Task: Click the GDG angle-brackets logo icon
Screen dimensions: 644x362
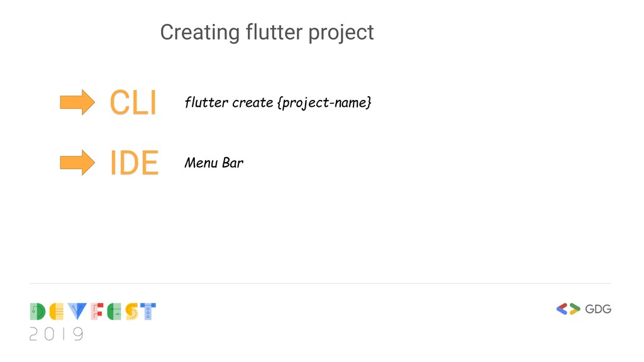Action: (568, 309)
